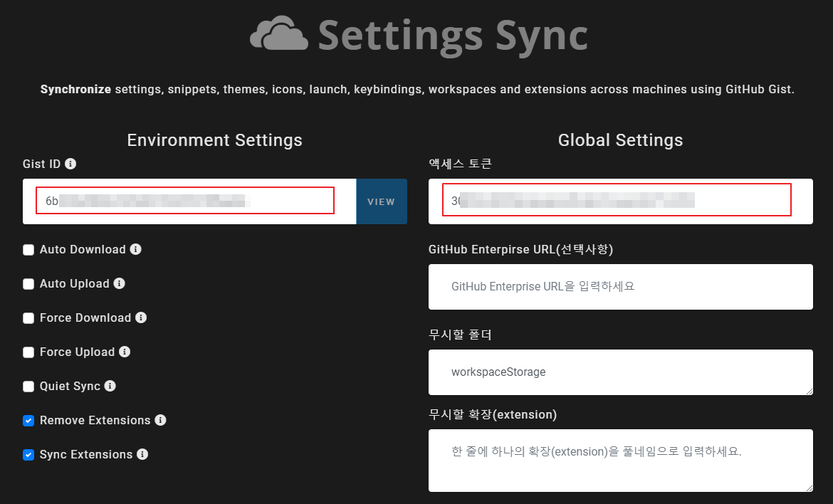833x504 pixels.
Task: Click the Environment Settings heading
Action: click(x=214, y=140)
